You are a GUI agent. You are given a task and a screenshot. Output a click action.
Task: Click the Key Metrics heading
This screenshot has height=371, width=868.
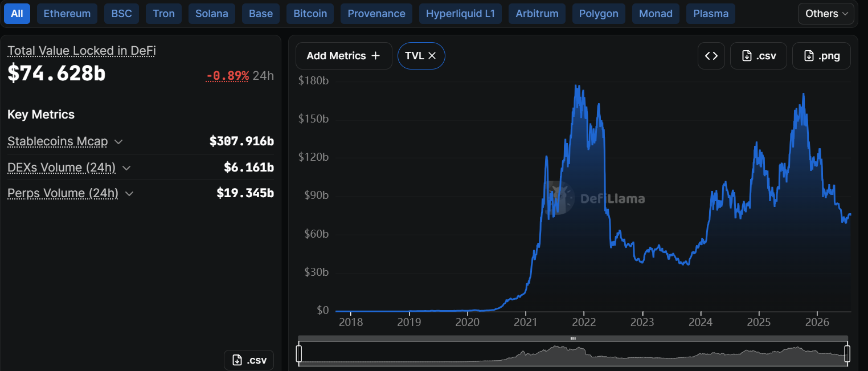point(41,115)
